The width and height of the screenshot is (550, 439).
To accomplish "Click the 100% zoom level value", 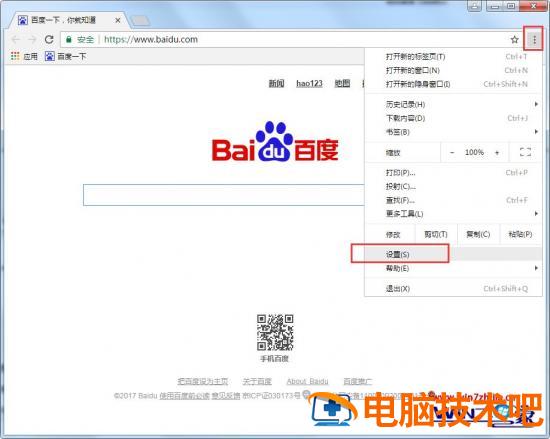I will pyautogui.click(x=474, y=153).
